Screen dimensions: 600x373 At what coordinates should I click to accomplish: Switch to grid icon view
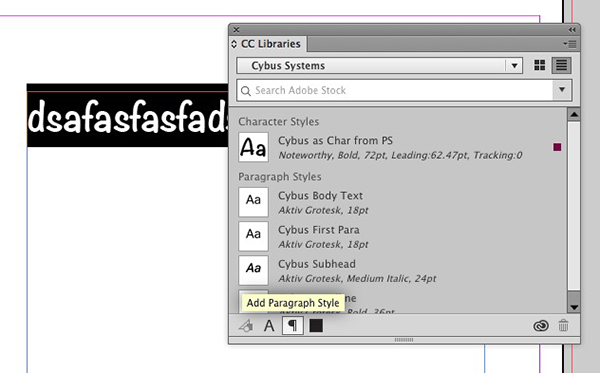540,65
